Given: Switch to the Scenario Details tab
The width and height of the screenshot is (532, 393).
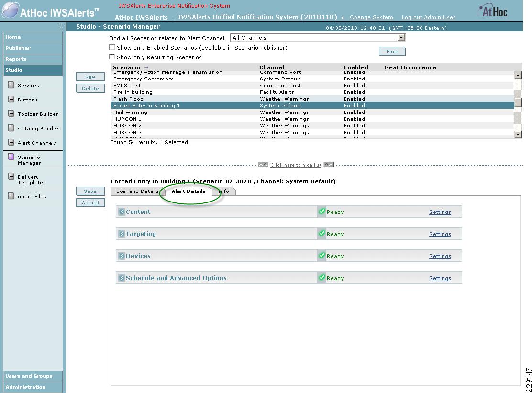Looking at the screenshot, I should [137, 191].
